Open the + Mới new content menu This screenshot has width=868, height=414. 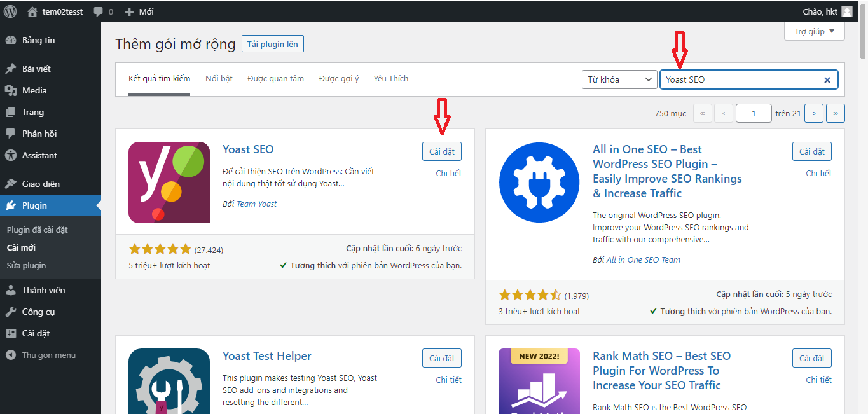pos(139,11)
